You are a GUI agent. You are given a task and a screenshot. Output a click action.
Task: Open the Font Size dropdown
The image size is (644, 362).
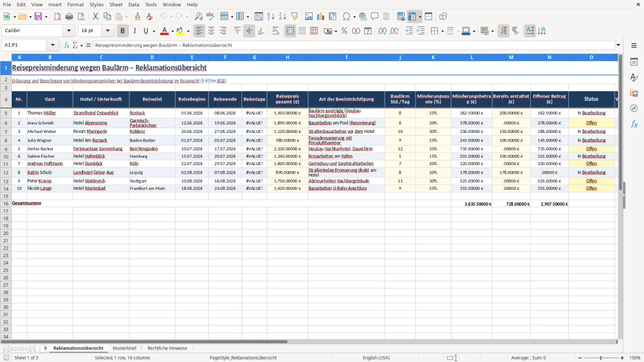click(x=107, y=31)
